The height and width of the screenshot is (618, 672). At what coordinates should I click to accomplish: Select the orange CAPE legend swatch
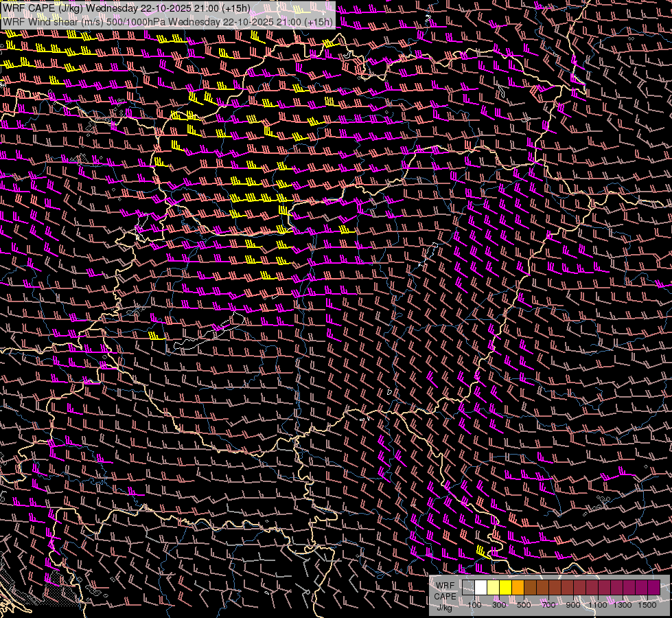click(x=518, y=588)
